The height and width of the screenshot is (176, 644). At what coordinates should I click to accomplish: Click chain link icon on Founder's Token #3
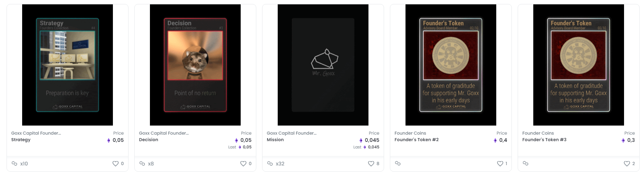(526, 164)
